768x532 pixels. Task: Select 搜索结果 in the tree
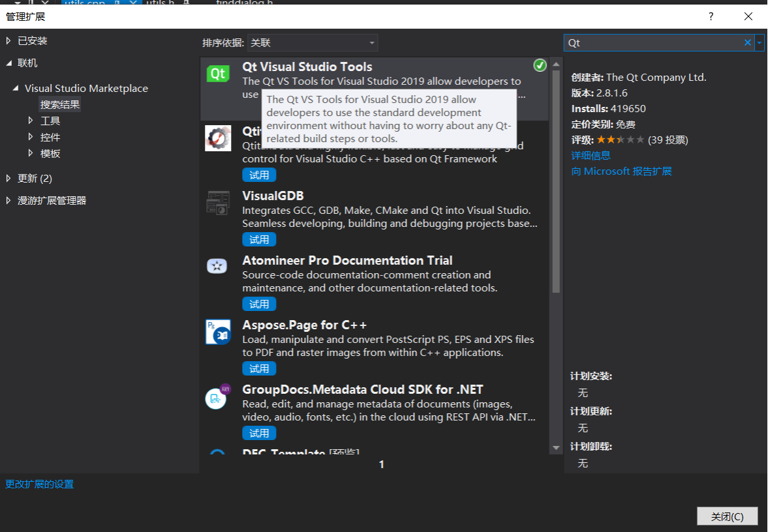(60, 104)
